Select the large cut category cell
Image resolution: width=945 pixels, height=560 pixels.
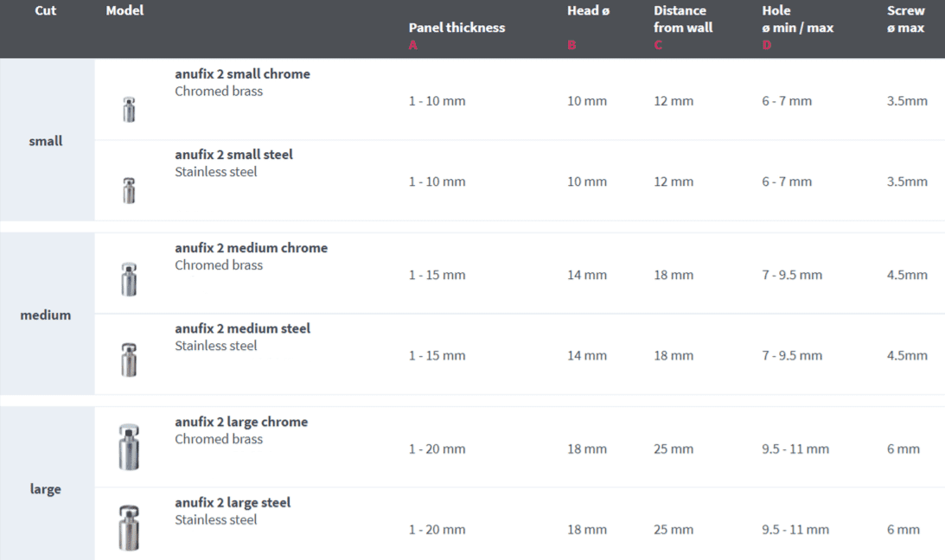[46, 489]
